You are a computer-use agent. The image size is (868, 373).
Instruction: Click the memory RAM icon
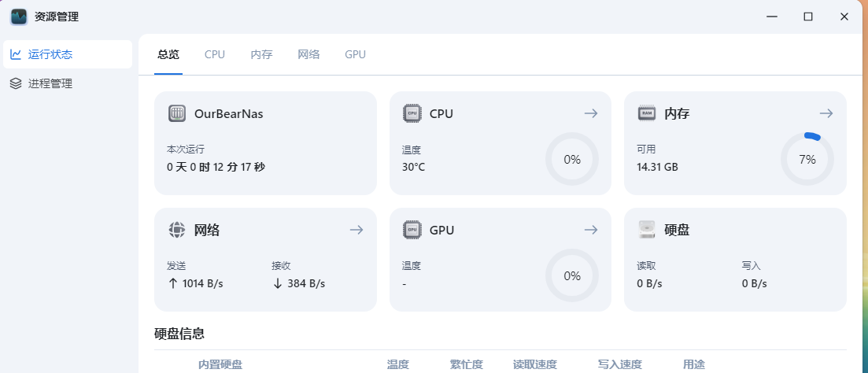coord(647,113)
